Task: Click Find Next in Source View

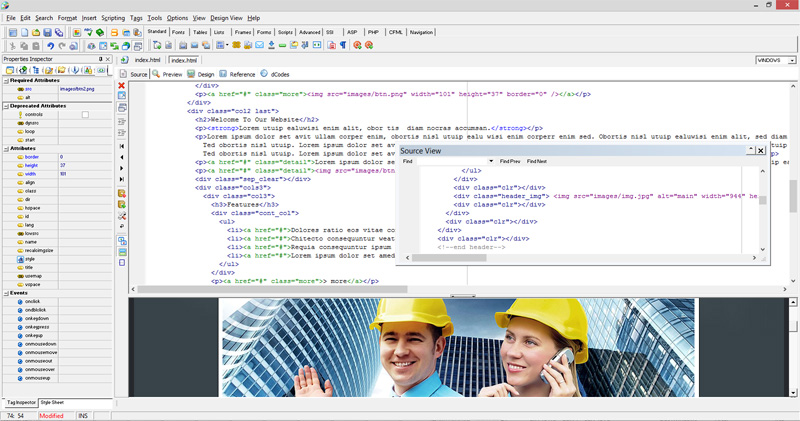Action: 537,161
